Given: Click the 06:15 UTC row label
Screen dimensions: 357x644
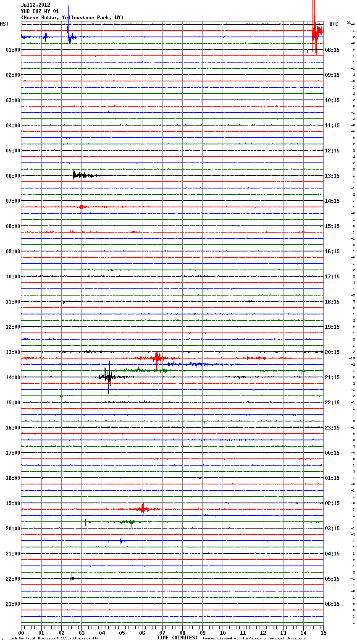Looking at the screenshot, I should click(332, 604).
